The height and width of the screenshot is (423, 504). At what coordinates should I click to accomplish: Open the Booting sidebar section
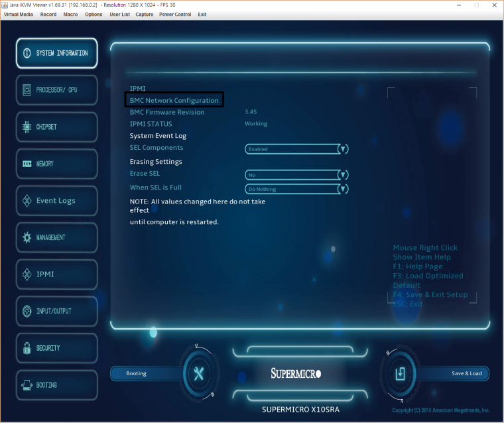[57, 385]
